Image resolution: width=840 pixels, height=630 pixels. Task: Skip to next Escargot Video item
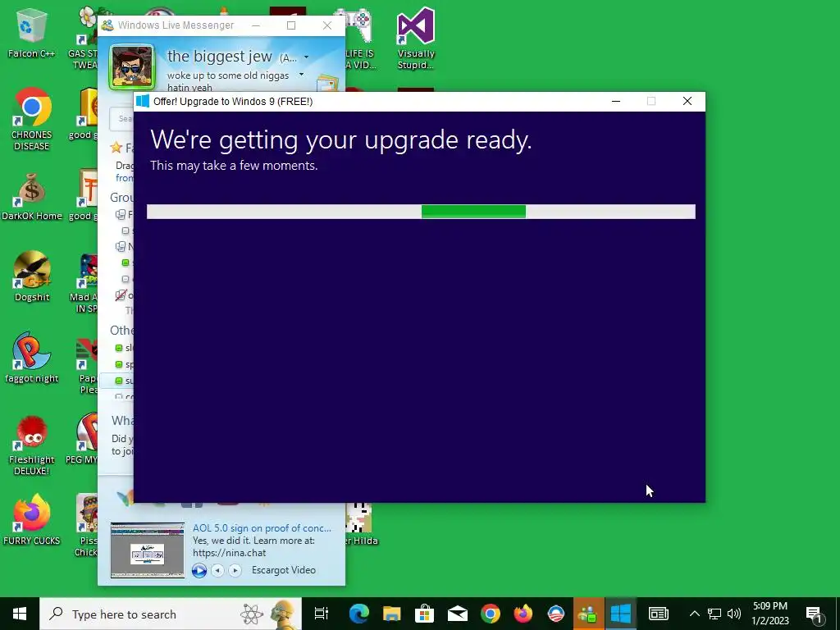[x=235, y=571]
